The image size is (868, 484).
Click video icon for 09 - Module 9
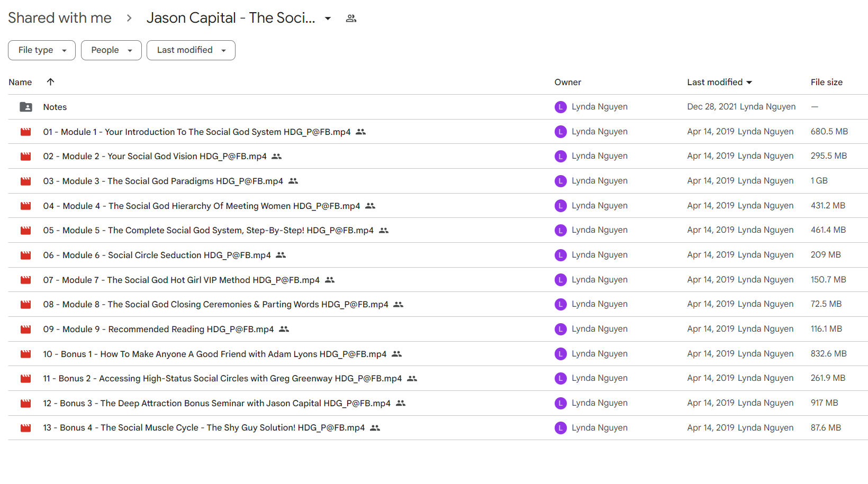tap(25, 329)
